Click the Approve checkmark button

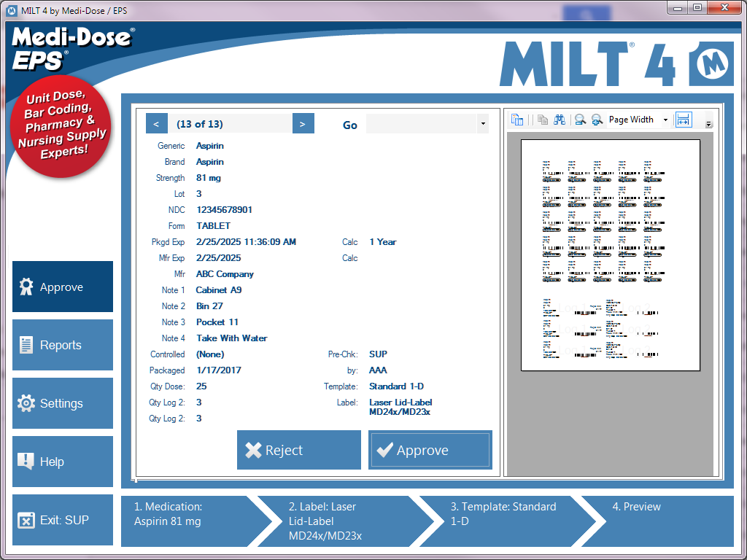[430, 450]
